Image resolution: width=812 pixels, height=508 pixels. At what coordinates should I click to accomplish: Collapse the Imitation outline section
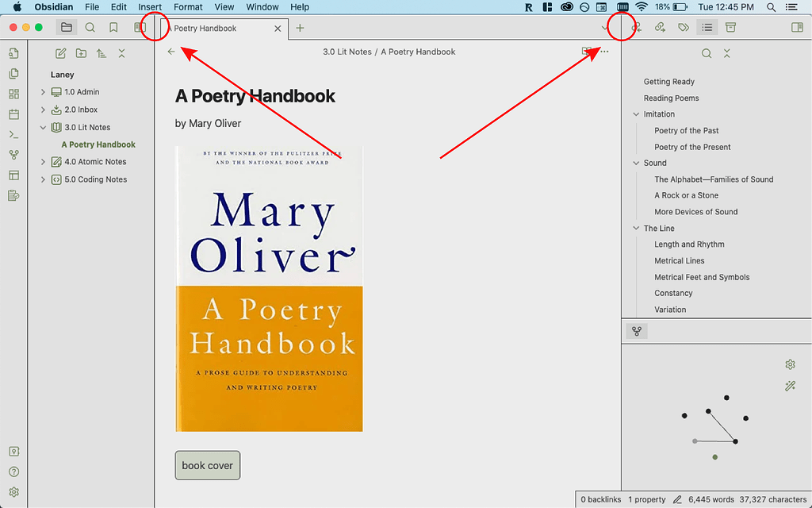[636, 114]
